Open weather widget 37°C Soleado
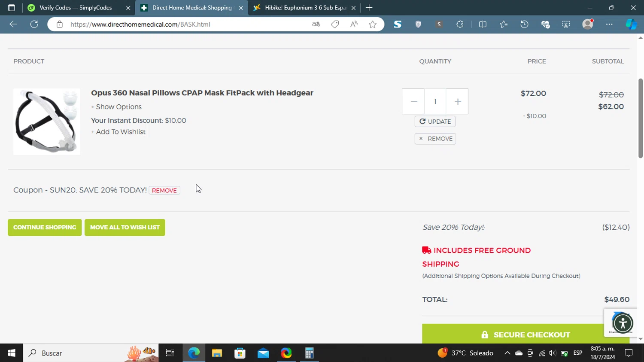This screenshot has height=362, width=644. 465,353
